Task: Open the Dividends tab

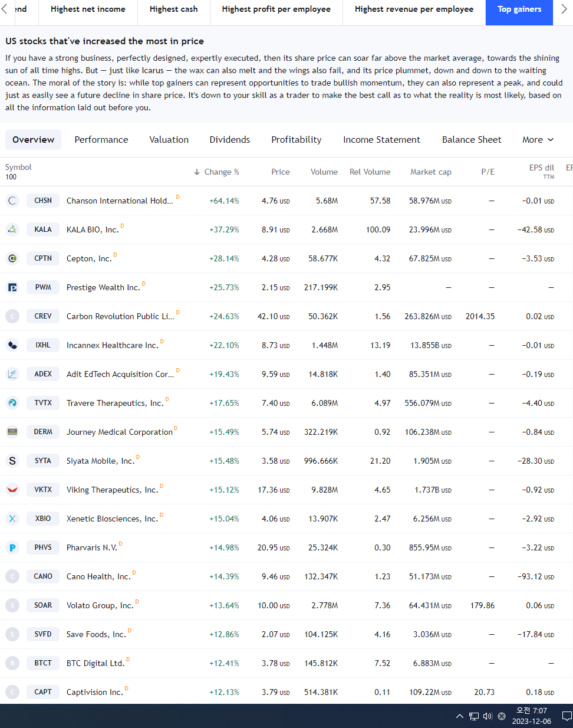Action: 230,140
